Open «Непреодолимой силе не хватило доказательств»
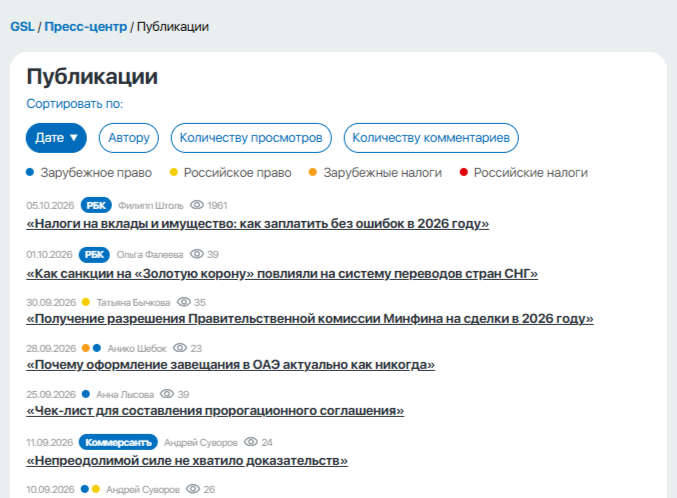The height and width of the screenshot is (498, 677). tap(187, 461)
